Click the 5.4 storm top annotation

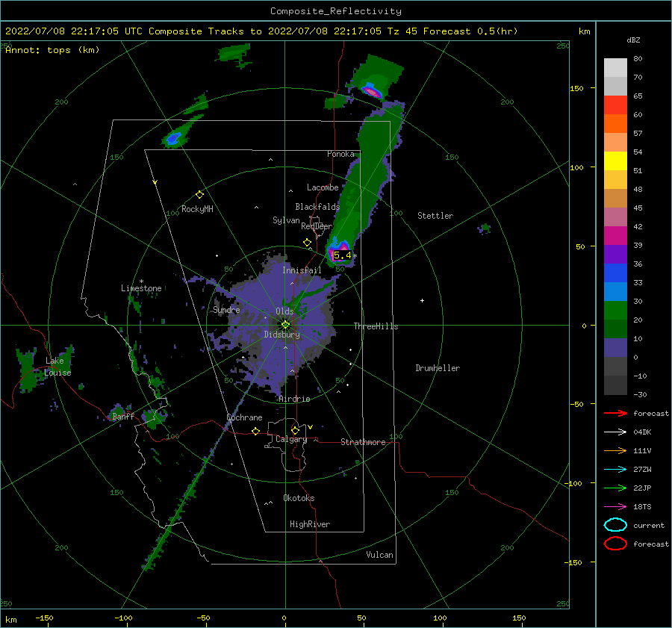click(x=342, y=255)
